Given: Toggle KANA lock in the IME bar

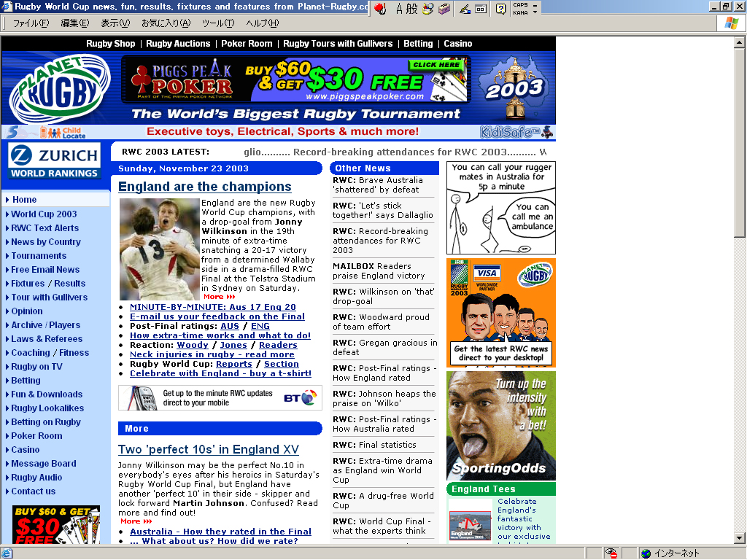Looking at the screenshot, I should (520, 12).
